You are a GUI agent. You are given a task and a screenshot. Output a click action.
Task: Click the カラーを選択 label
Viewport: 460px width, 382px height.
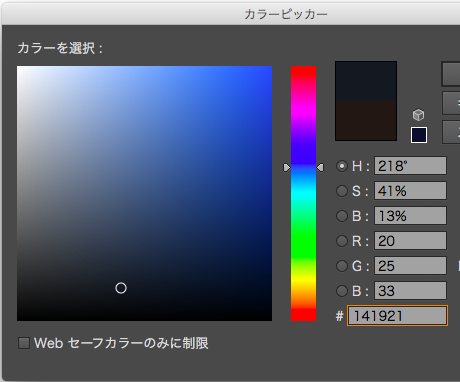(x=60, y=48)
